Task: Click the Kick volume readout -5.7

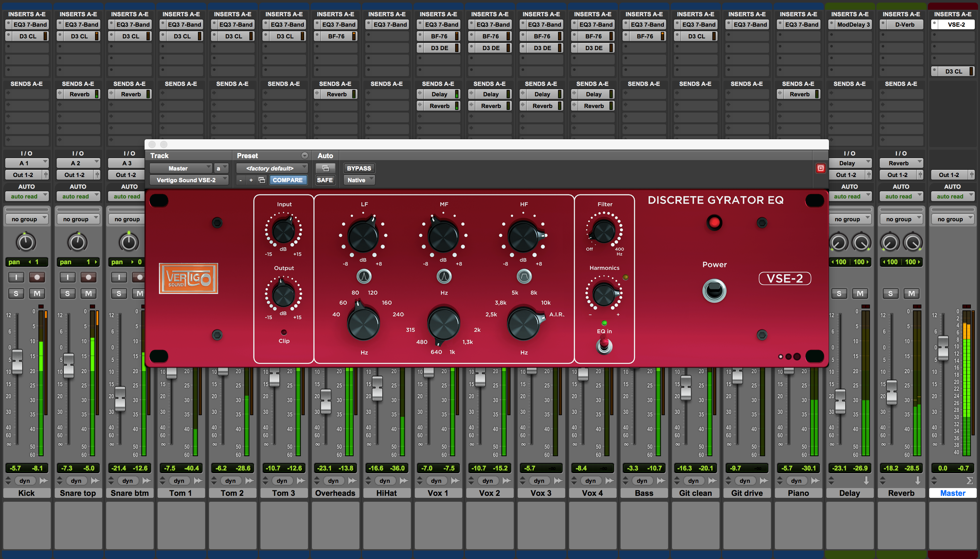Action: (16, 468)
